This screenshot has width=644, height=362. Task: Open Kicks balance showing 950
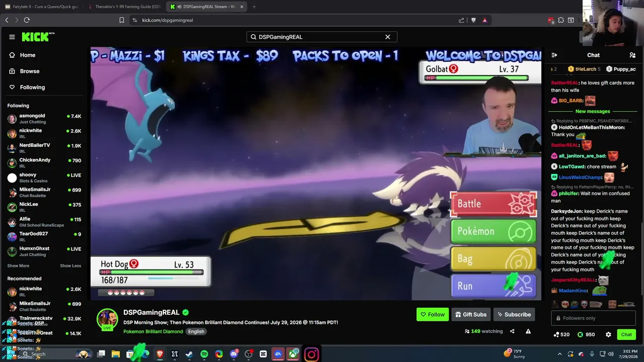(586, 334)
